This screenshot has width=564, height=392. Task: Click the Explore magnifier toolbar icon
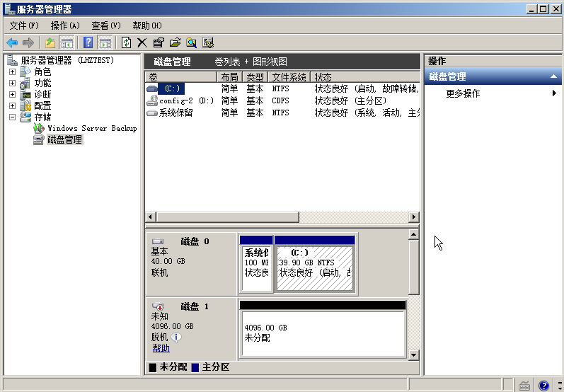[191, 42]
